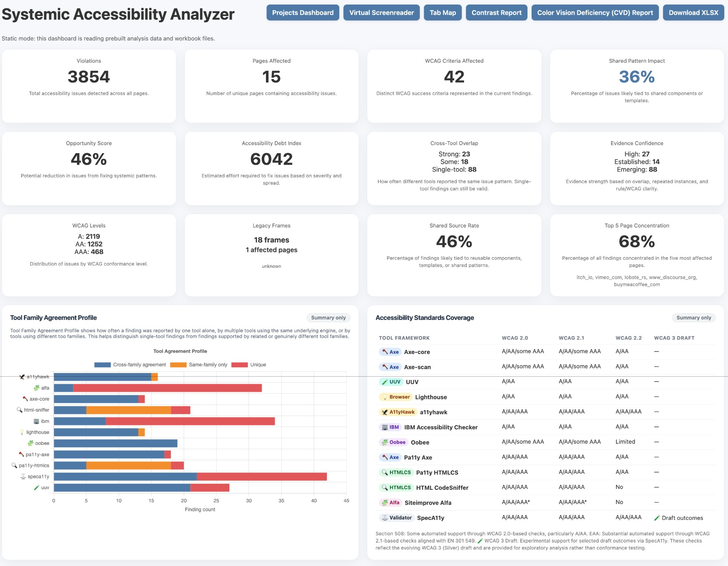Click the Limited cell in the Oobee row
Image resolution: width=728 pixels, height=566 pixels.
click(625, 442)
